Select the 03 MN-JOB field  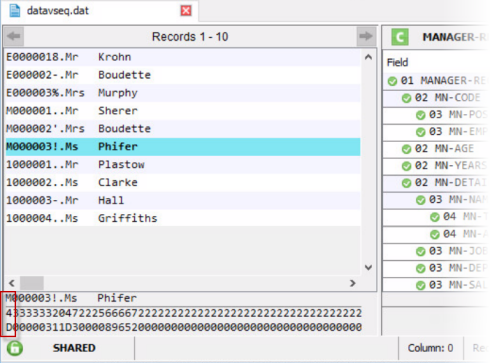coord(437,251)
